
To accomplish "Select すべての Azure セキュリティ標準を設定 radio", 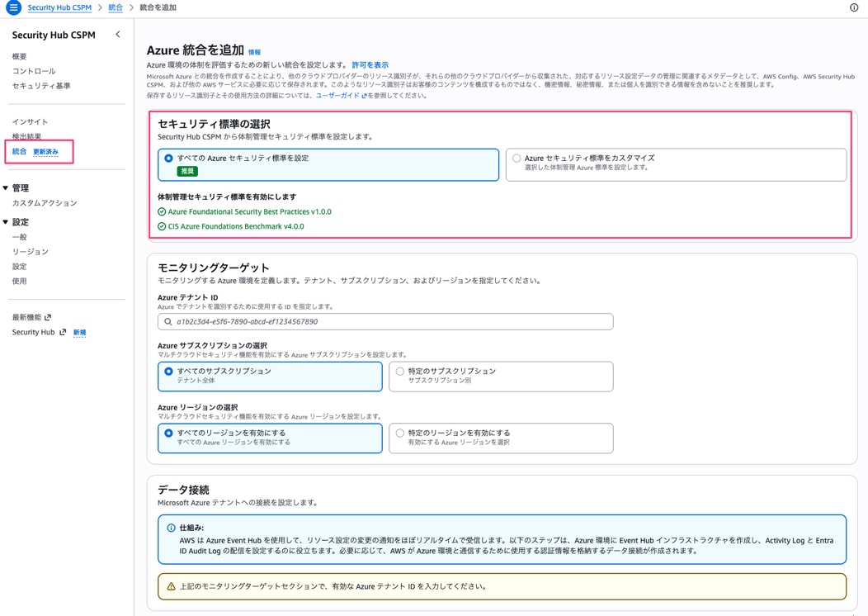I will pyautogui.click(x=169, y=158).
